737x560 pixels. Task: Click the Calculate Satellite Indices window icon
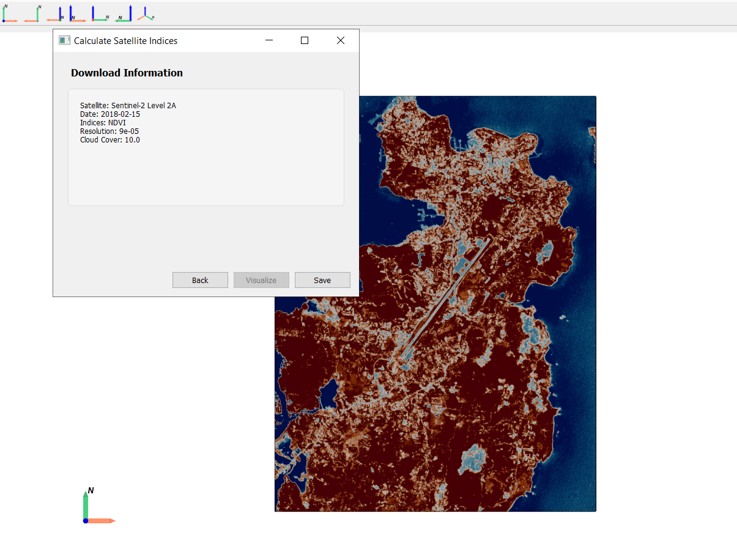64,41
